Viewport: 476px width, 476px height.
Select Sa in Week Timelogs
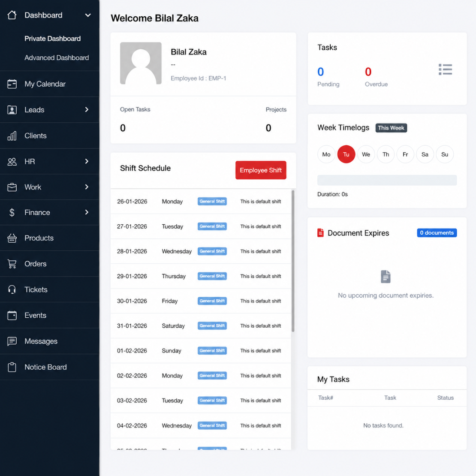425,154
